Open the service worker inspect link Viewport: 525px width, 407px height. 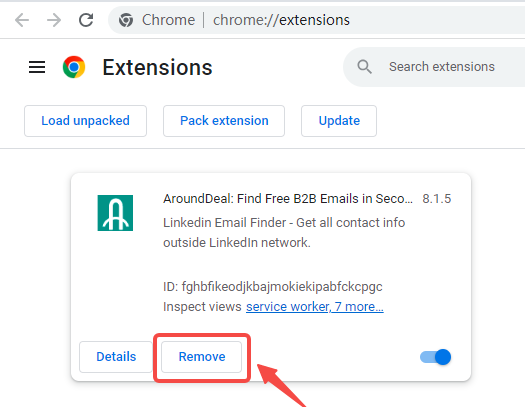[315, 307]
